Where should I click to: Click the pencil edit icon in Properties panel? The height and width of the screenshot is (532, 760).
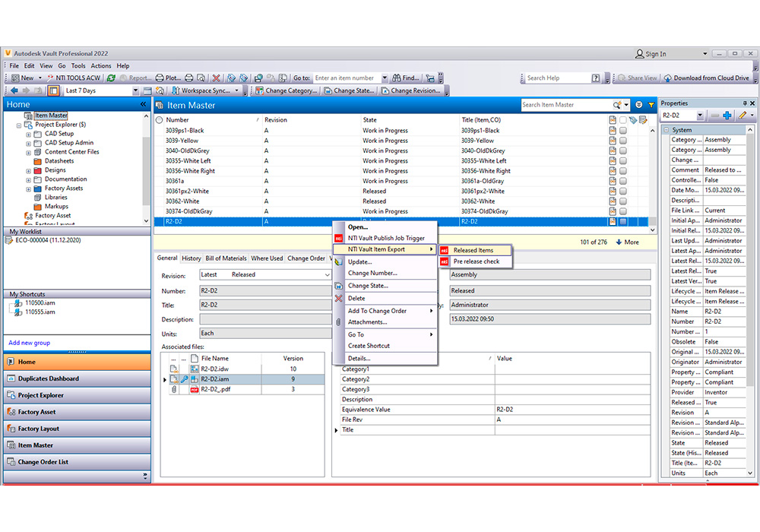pyautogui.click(x=743, y=116)
